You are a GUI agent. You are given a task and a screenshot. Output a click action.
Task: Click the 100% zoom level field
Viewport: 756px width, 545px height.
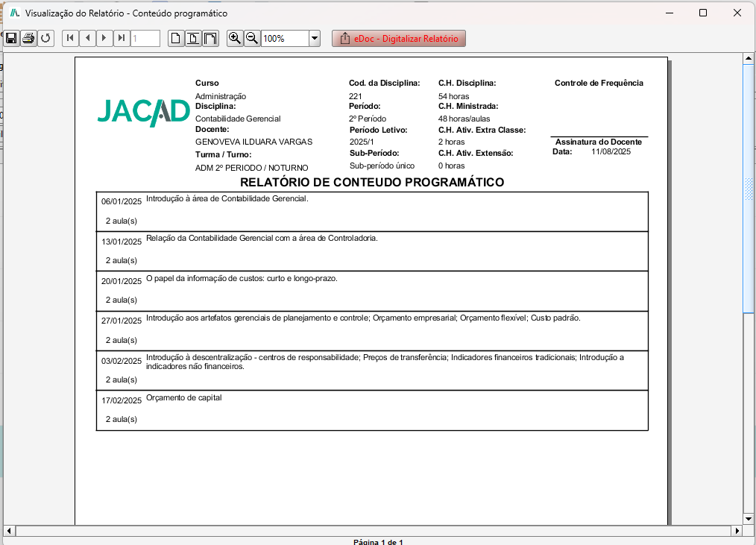[x=285, y=38]
